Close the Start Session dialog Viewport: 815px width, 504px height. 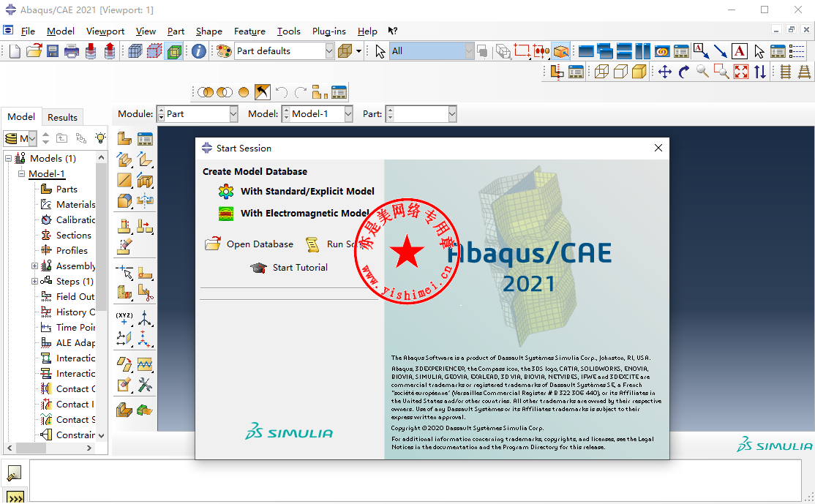point(658,148)
